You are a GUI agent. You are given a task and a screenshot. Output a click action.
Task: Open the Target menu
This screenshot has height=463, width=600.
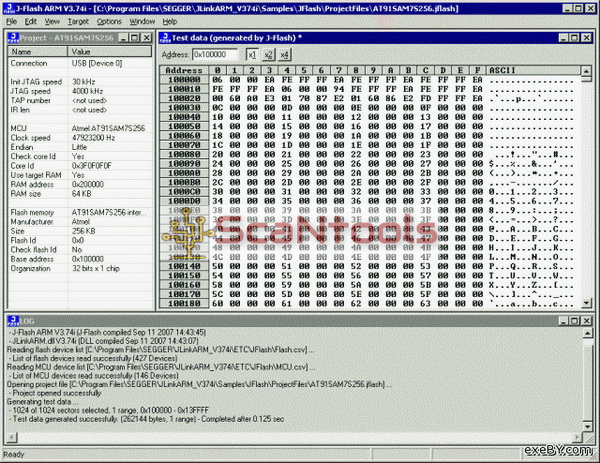click(78, 21)
